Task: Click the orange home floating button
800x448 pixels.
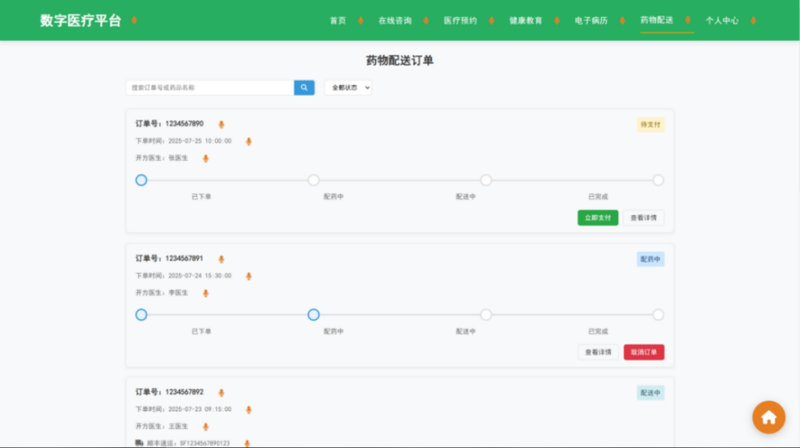Action: coord(768,416)
